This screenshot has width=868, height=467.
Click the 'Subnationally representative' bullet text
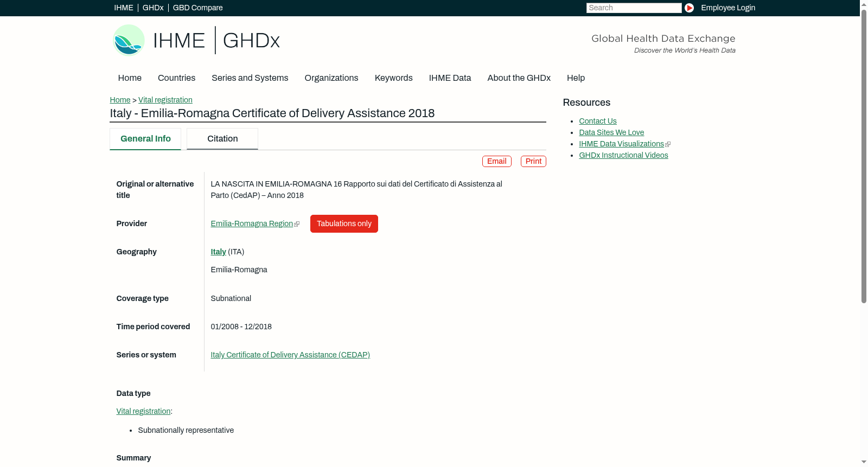pyautogui.click(x=186, y=431)
